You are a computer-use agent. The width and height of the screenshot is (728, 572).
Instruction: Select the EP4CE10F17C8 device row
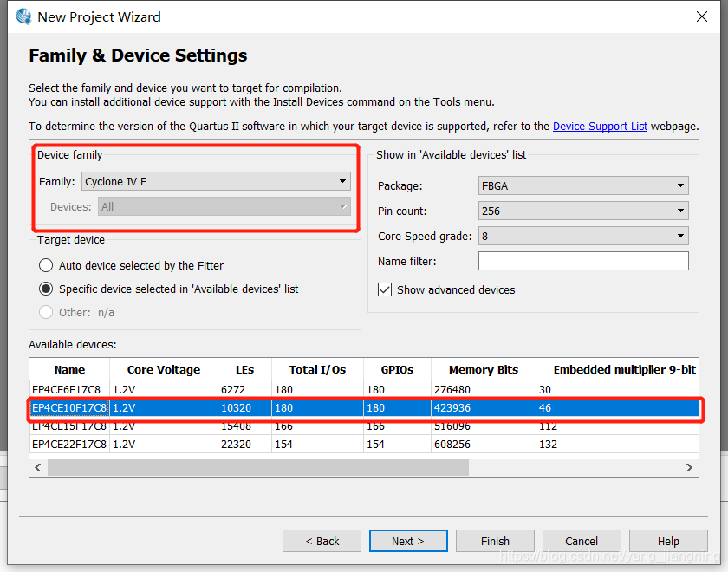(x=364, y=407)
